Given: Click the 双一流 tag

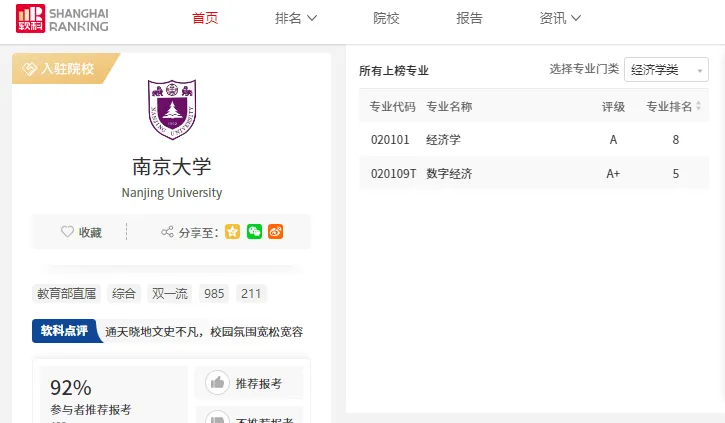Looking at the screenshot, I should (170, 294).
